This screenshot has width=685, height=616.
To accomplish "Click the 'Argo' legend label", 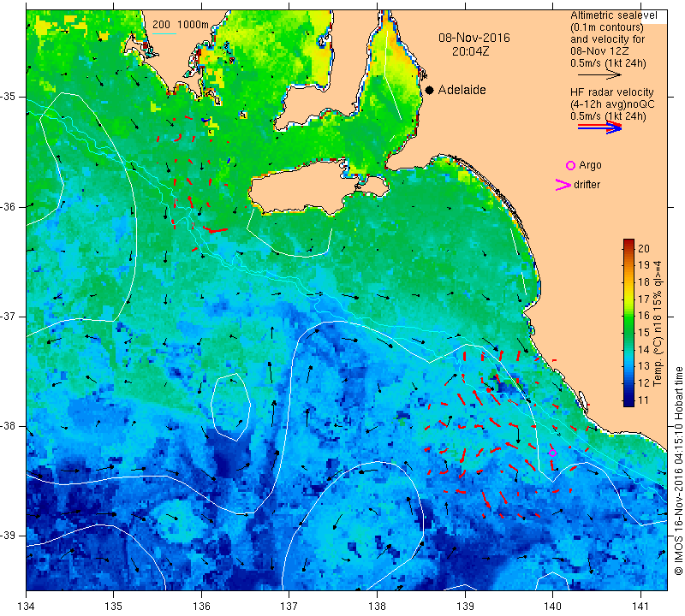I will coord(590,165).
